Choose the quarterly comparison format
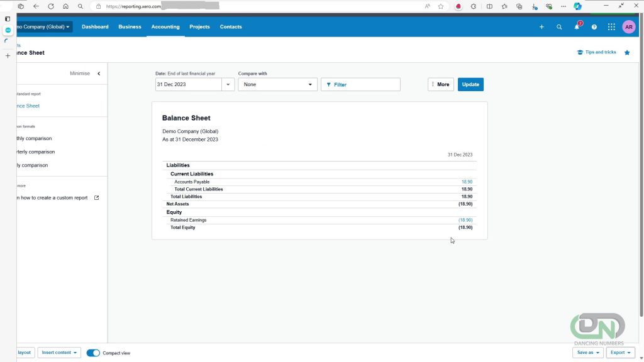 [x=36, y=152]
